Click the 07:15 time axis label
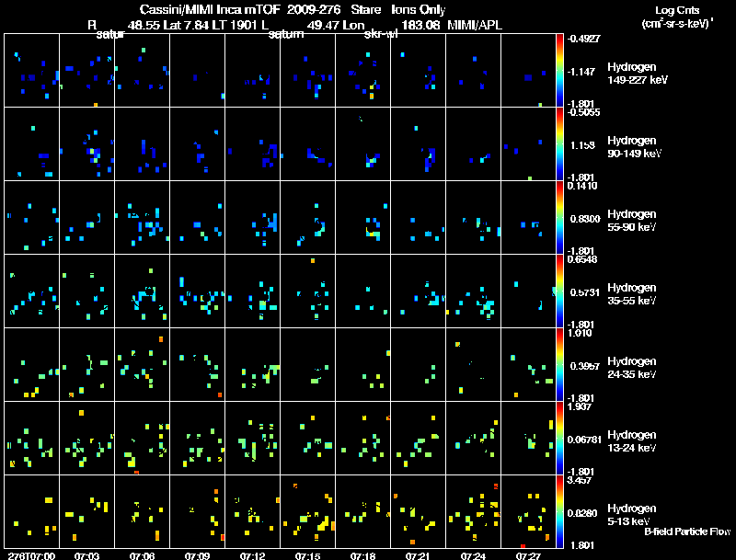 [x=307, y=555]
